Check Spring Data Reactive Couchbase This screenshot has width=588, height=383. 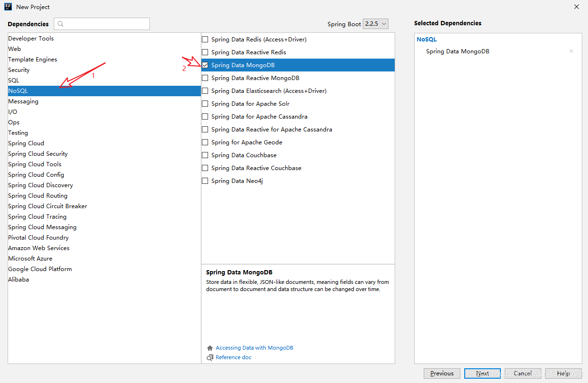[x=205, y=168]
